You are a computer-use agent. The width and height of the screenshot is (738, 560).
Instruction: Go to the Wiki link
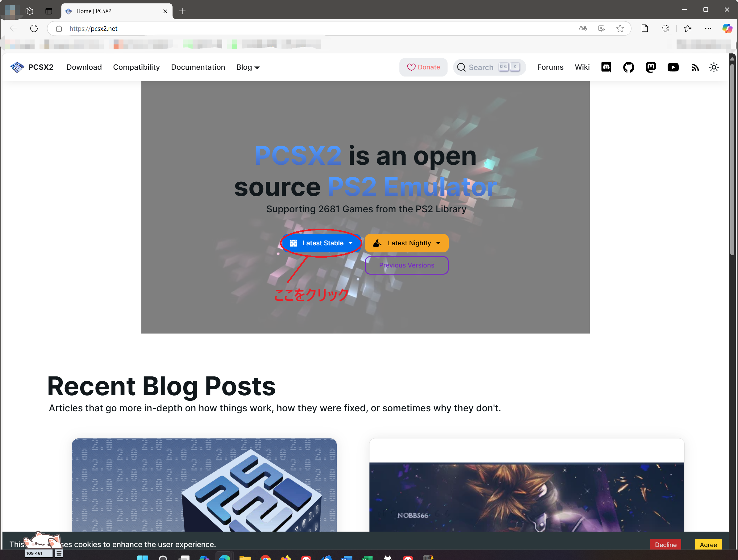tap(582, 67)
